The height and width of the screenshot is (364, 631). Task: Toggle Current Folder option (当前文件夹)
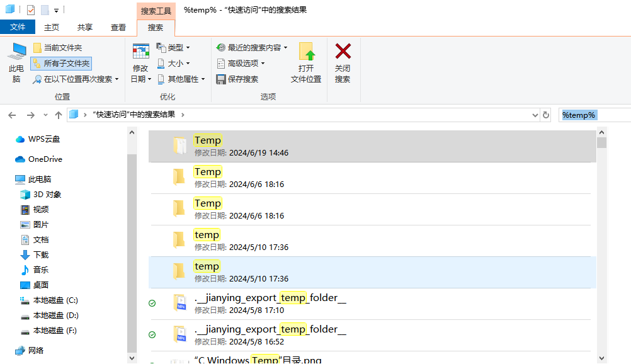pos(57,48)
